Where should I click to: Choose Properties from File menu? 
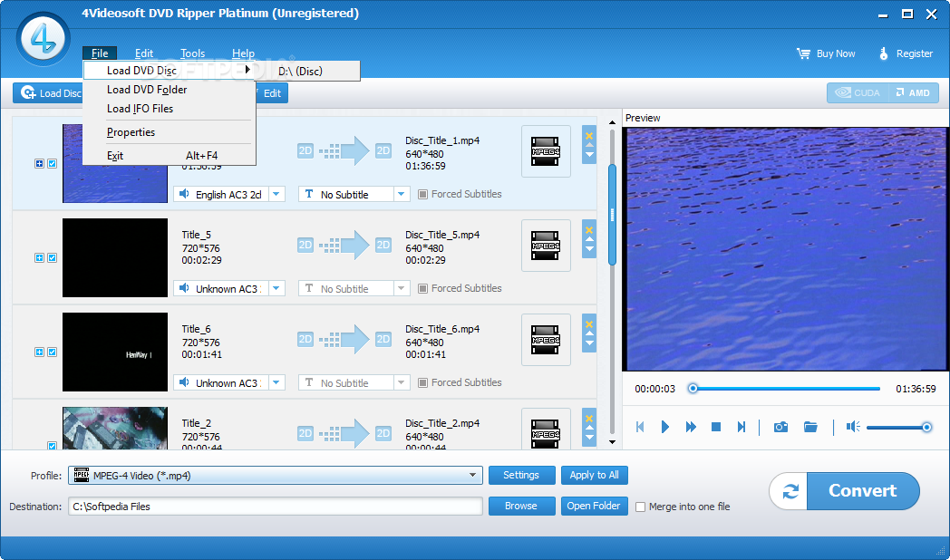169,132
